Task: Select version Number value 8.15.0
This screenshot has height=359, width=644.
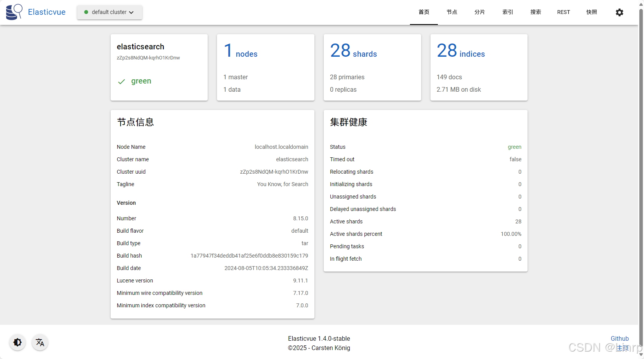Action: [300, 218]
